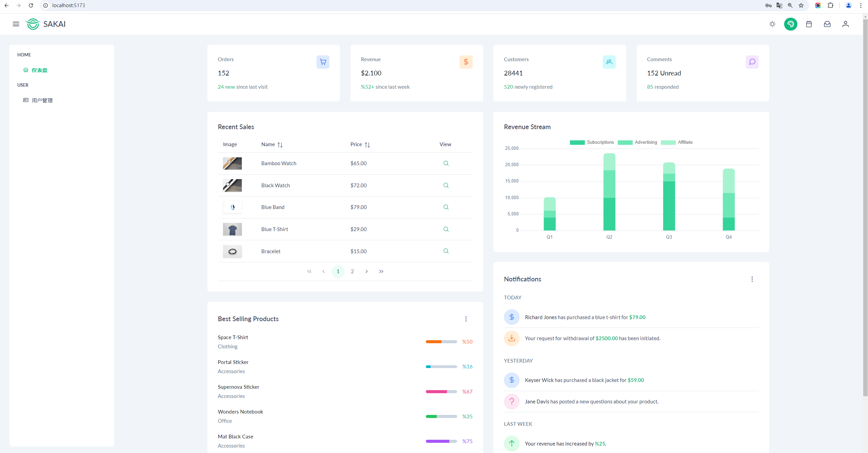The width and height of the screenshot is (868, 453).
Task: Click the Q2 bar in revenue chart
Action: 609,192
